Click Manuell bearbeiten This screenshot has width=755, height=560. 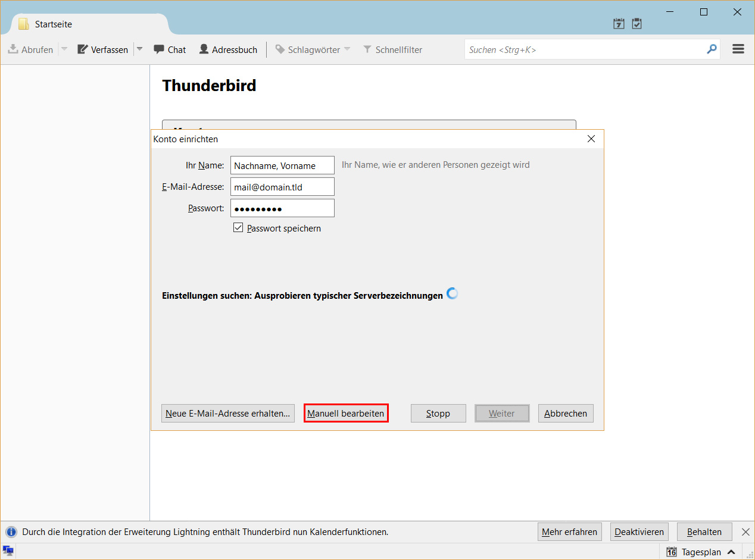tap(346, 413)
